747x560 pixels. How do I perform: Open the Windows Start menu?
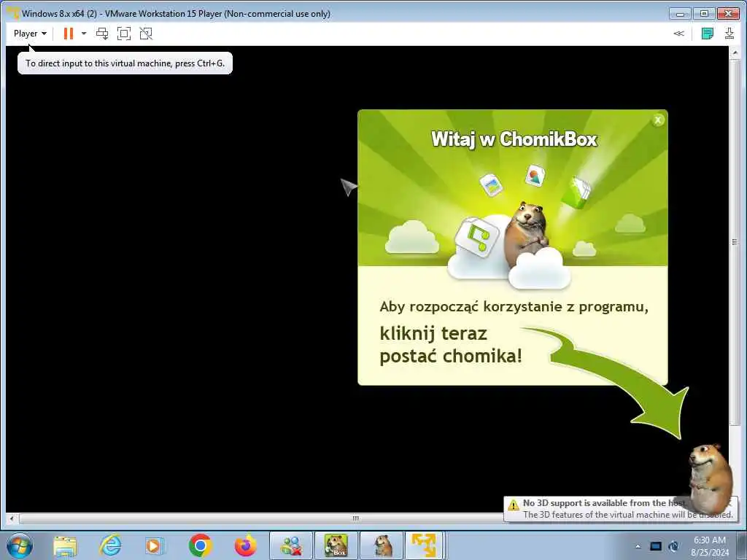(x=19, y=545)
